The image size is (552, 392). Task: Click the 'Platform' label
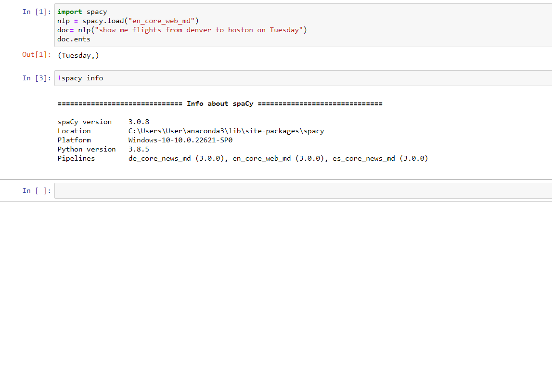click(x=74, y=140)
